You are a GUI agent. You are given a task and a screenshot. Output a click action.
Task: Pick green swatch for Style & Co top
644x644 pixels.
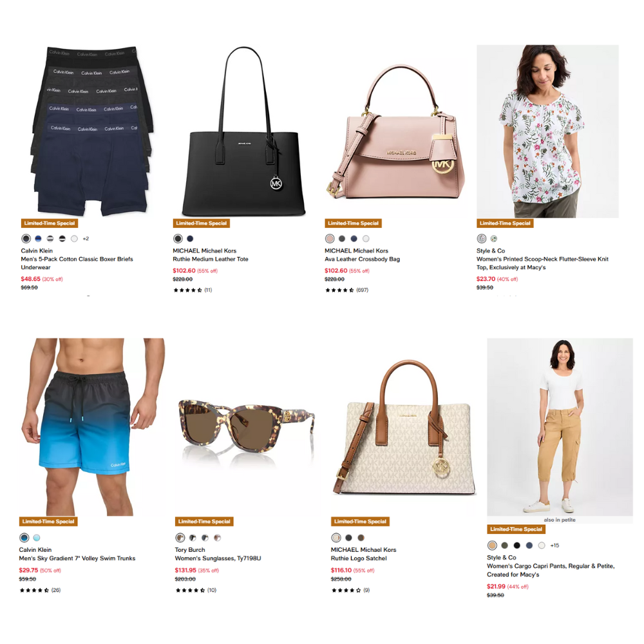coord(494,239)
